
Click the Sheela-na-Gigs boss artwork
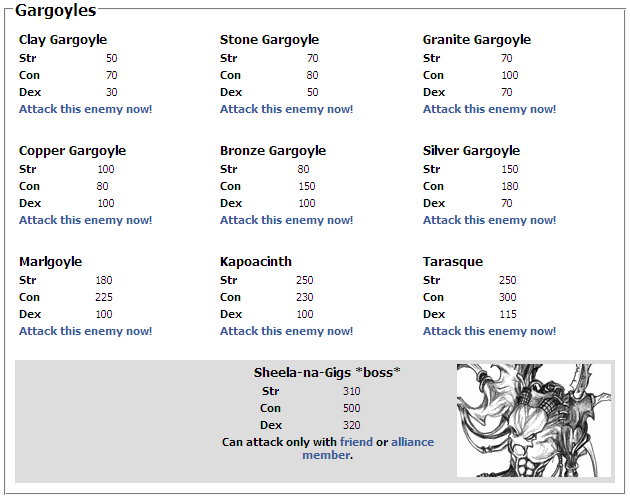tap(534, 421)
